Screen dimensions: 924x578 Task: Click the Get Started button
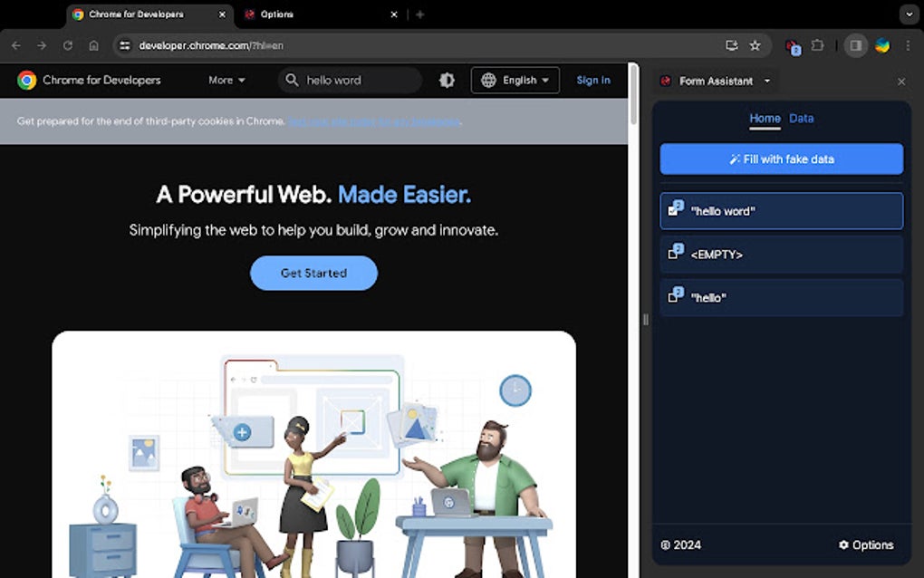[313, 273]
